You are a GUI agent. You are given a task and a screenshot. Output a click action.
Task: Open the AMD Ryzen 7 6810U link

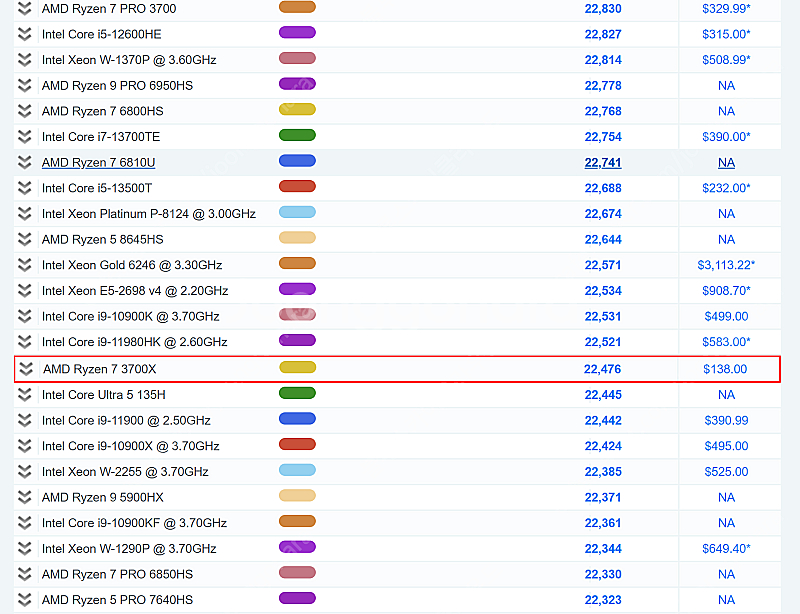coord(98,162)
